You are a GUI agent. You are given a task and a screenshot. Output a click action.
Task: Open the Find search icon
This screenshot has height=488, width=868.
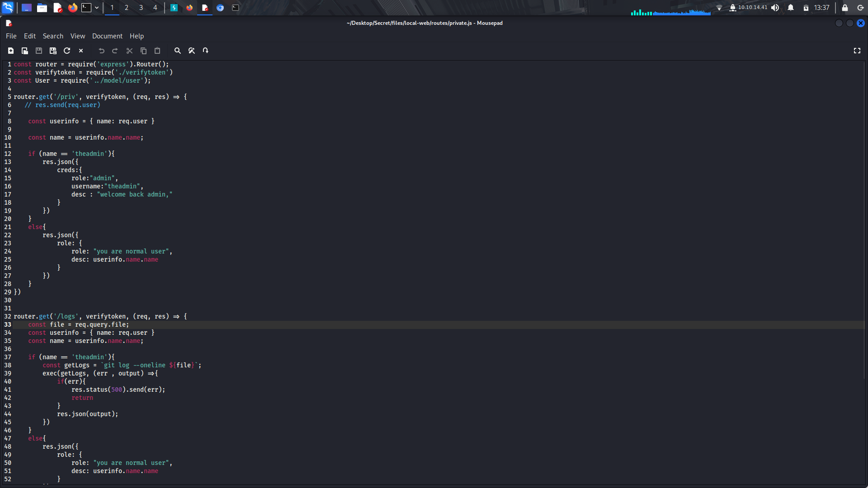(177, 51)
